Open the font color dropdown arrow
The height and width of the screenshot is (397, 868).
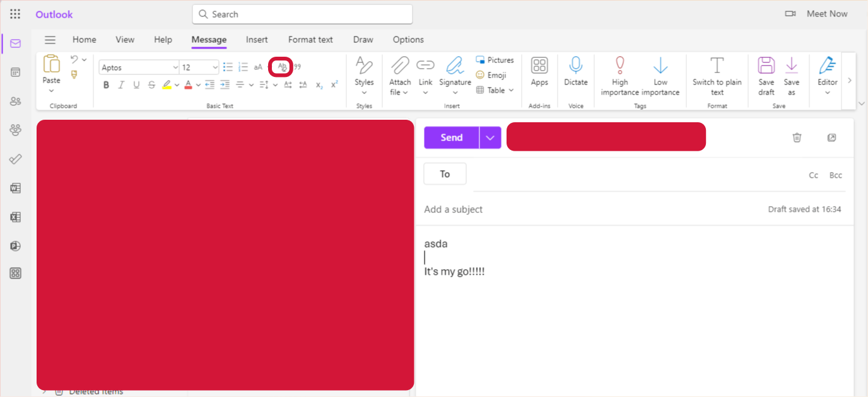(x=198, y=85)
